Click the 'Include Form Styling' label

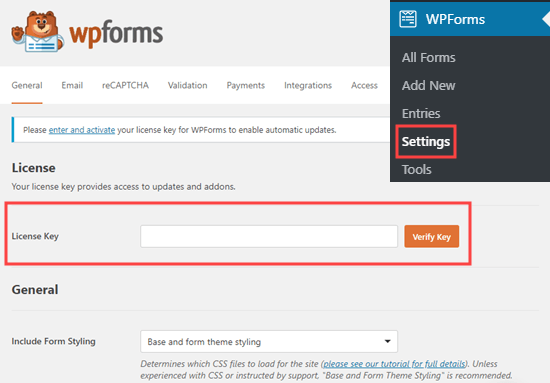point(53,342)
